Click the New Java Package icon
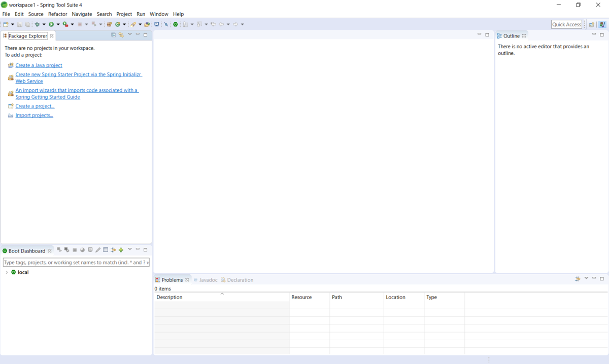The height and width of the screenshot is (364, 609). coord(109,24)
